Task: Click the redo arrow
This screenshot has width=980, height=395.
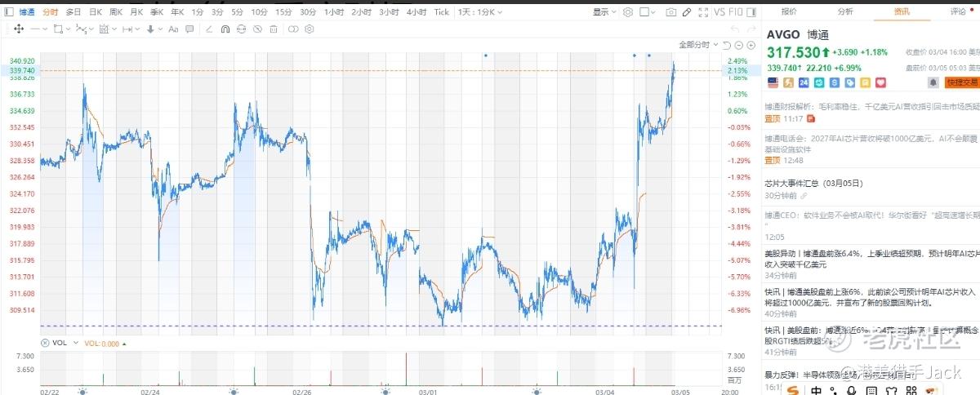Action: [x=751, y=29]
